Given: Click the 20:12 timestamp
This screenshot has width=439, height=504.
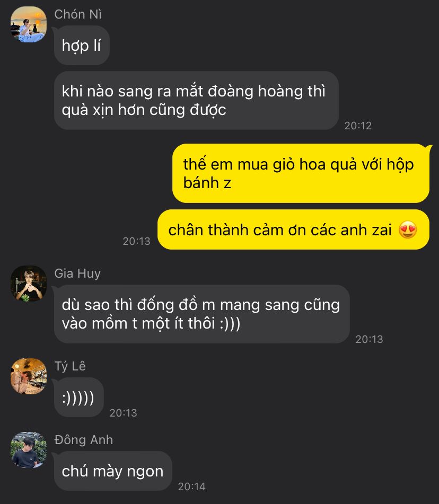Looking at the screenshot, I should pyautogui.click(x=358, y=126).
